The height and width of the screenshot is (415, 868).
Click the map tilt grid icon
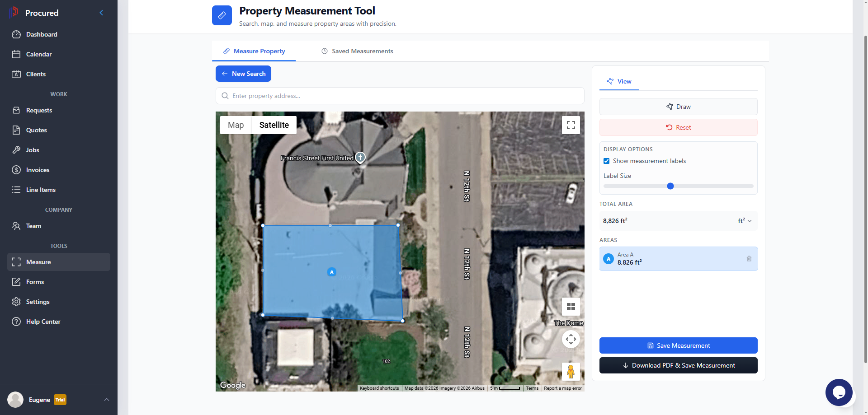[x=571, y=307]
